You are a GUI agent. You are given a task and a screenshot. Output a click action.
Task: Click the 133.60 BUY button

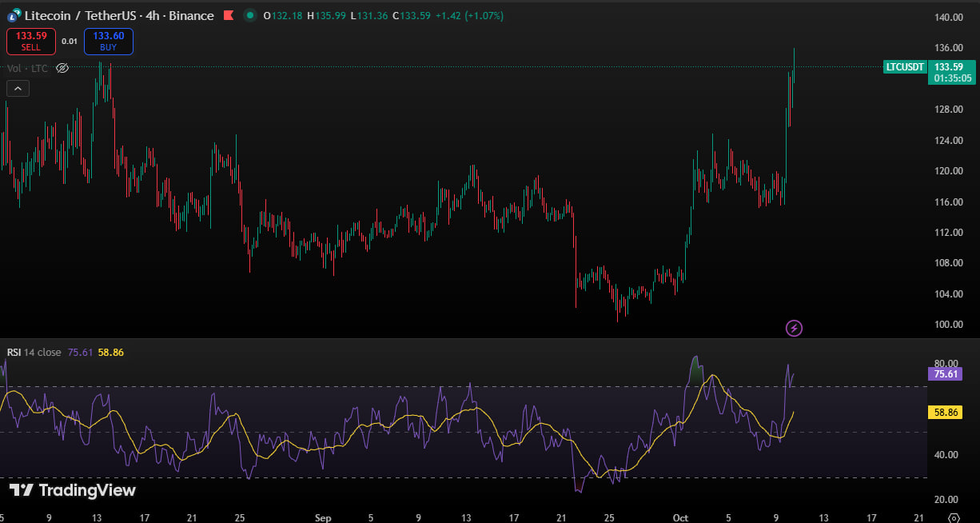tap(108, 42)
